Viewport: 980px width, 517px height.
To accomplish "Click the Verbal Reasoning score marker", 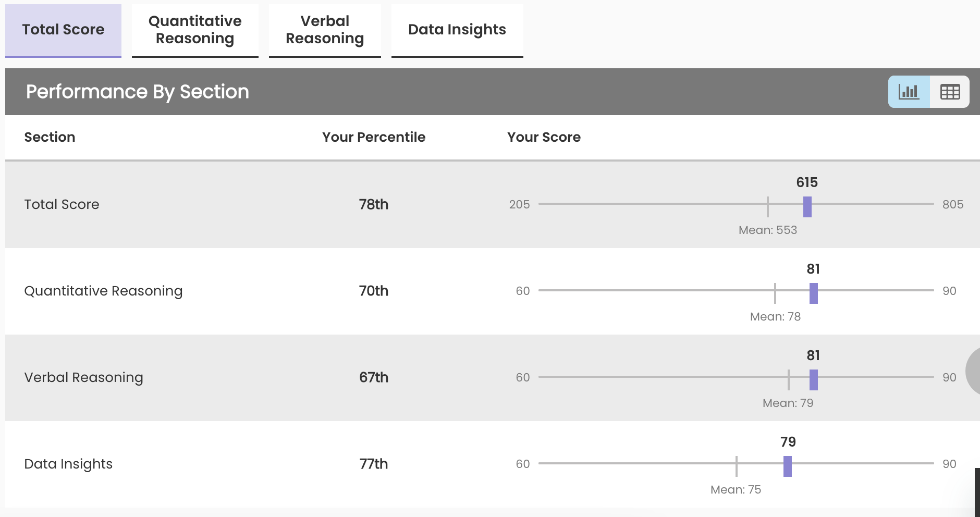I will [813, 379].
